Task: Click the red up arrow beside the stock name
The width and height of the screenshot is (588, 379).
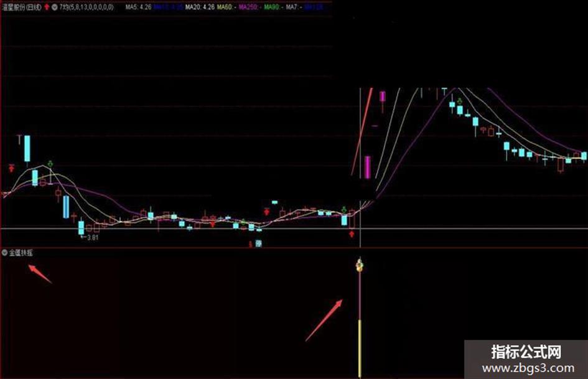Action: (x=47, y=7)
